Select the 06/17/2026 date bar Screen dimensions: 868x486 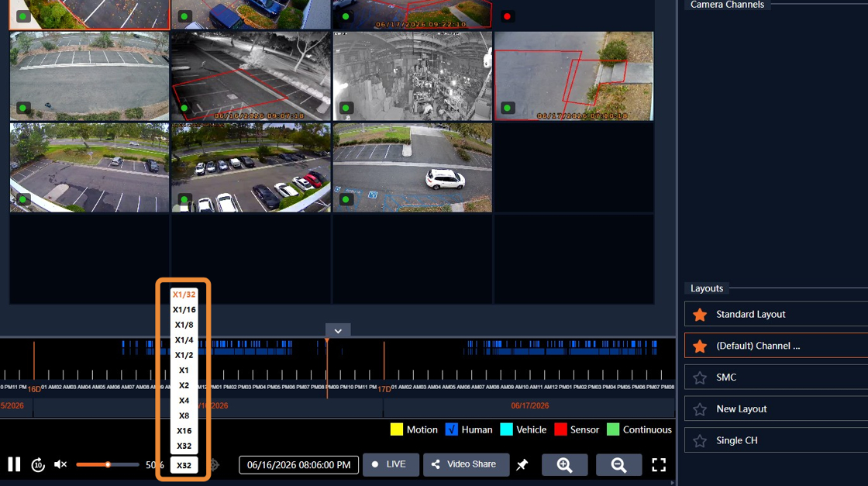529,405
